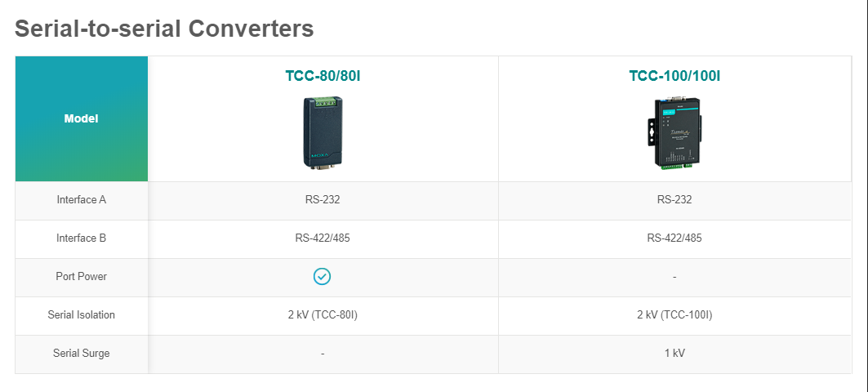Click the Port Power dash for TCC-100/100I
The height and width of the screenshot is (392, 868).
click(674, 276)
